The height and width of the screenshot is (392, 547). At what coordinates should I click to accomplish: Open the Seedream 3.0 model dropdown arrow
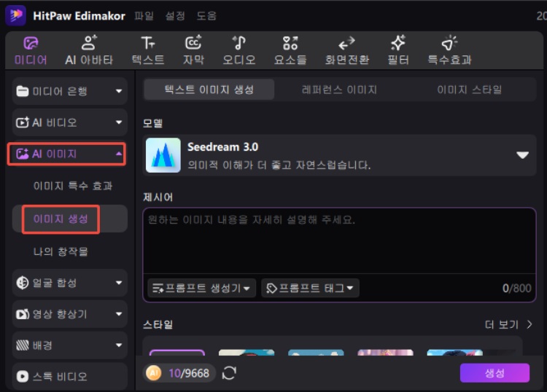click(522, 155)
